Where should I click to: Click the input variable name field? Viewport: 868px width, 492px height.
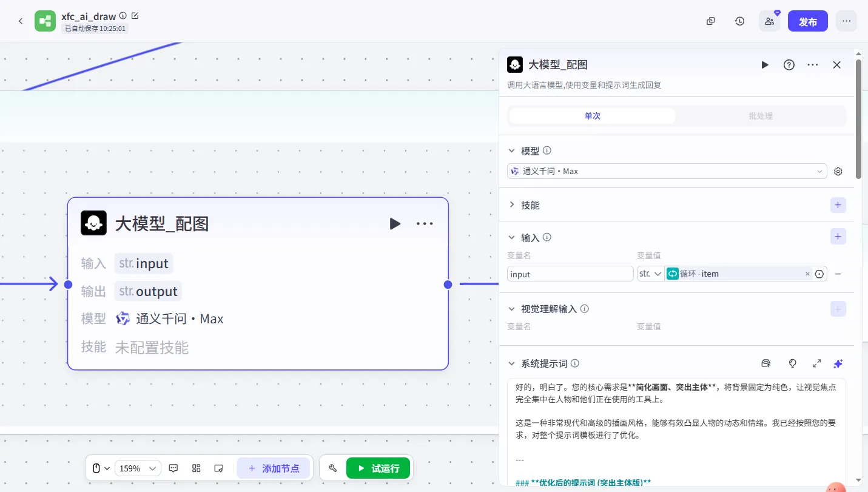(570, 274)
